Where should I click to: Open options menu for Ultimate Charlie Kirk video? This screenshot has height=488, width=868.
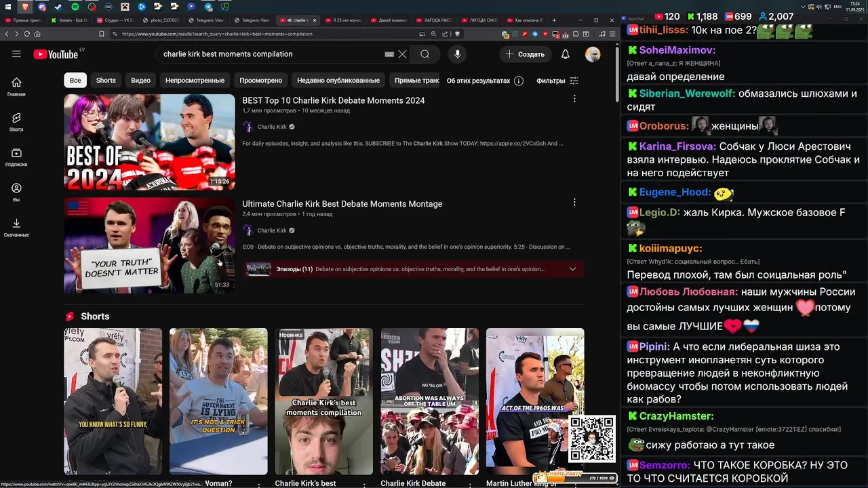574,202
